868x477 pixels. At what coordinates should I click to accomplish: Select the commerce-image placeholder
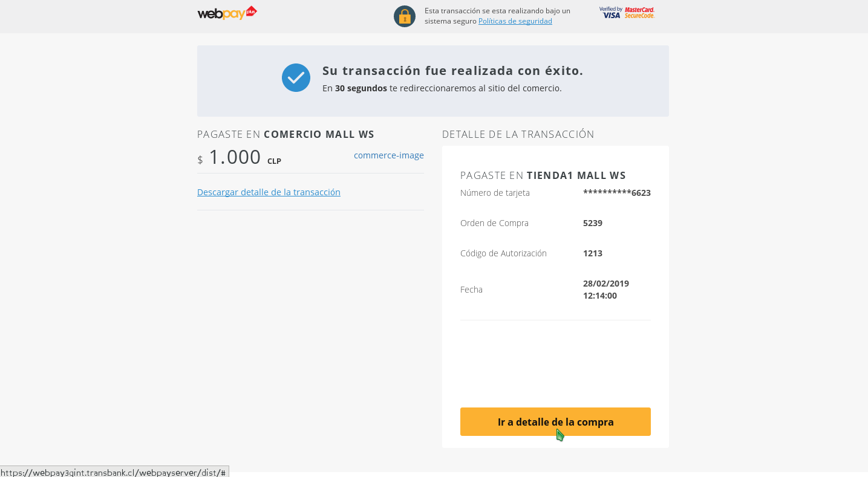pos(388,155)
